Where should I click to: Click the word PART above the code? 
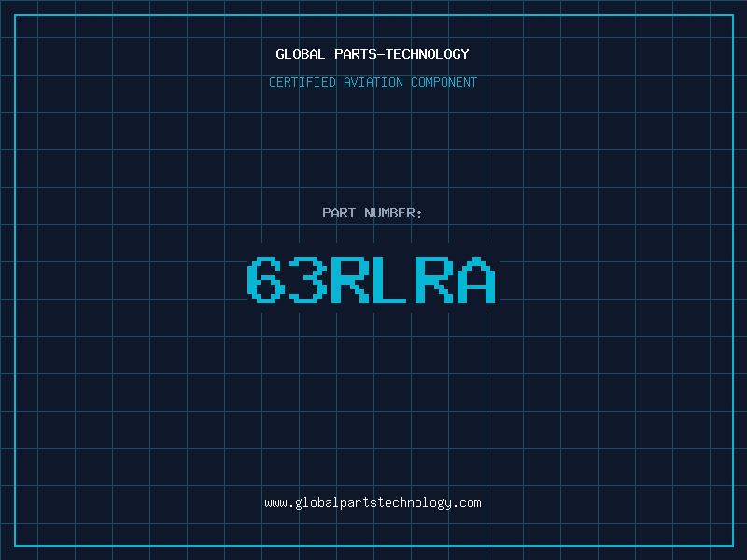click(x=339, y=213)
